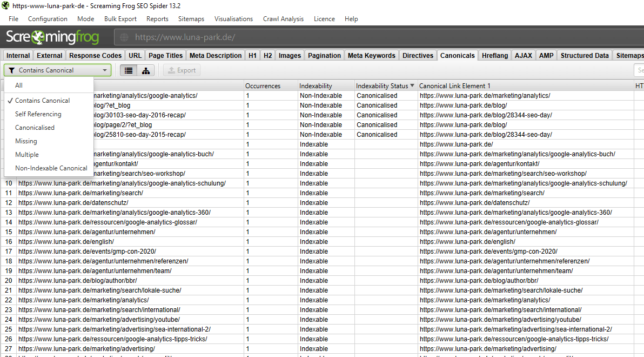Viewport: 644px width, 357px height.
Task: Click the Export button
Action: 182,70
